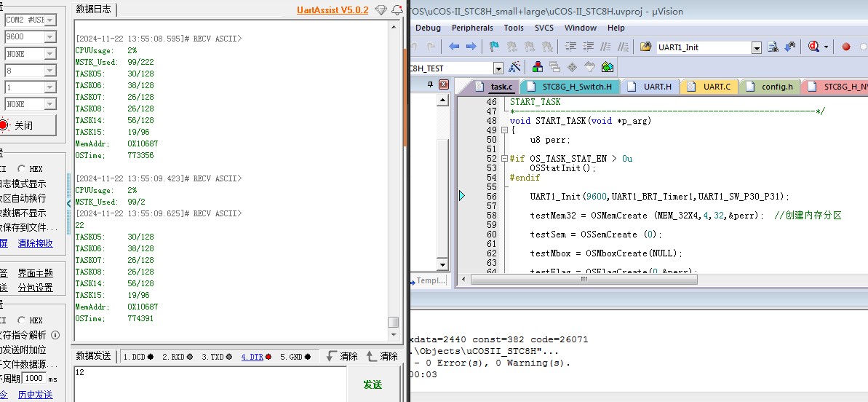
Task: Click the log area's vertical scrollbar thumb
Action: (393, 323)
